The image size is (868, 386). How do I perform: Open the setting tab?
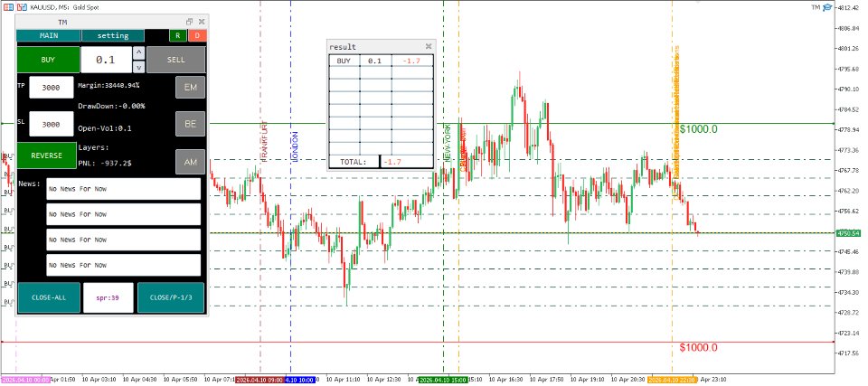click(113, 35)
